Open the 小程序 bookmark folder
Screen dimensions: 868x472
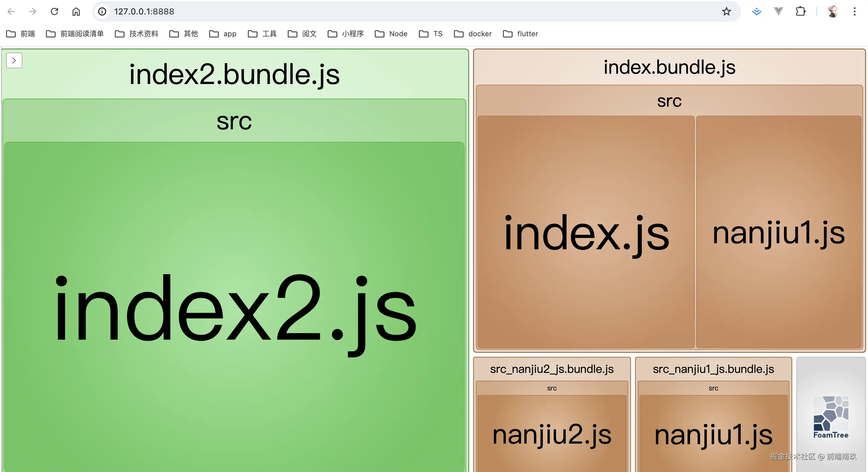pos(346,34)
